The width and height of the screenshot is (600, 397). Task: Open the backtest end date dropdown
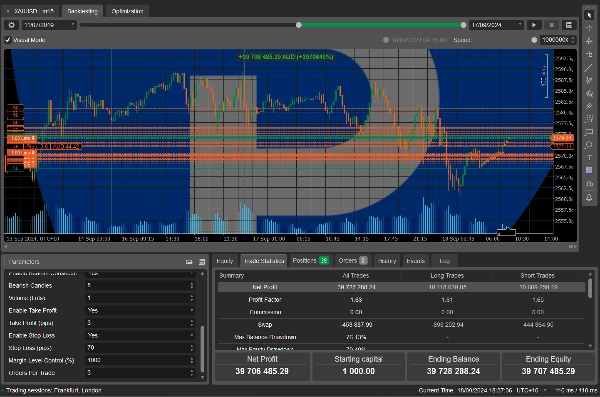(x=496, y=25)
